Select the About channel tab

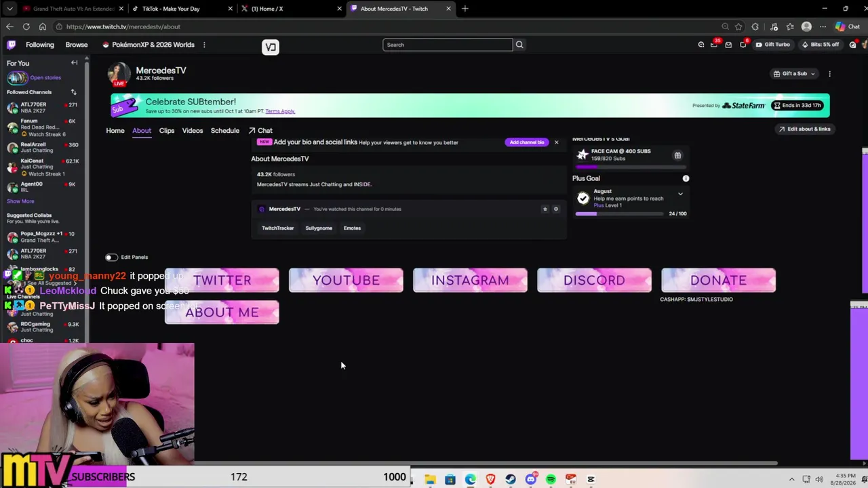tap(142, 131)
